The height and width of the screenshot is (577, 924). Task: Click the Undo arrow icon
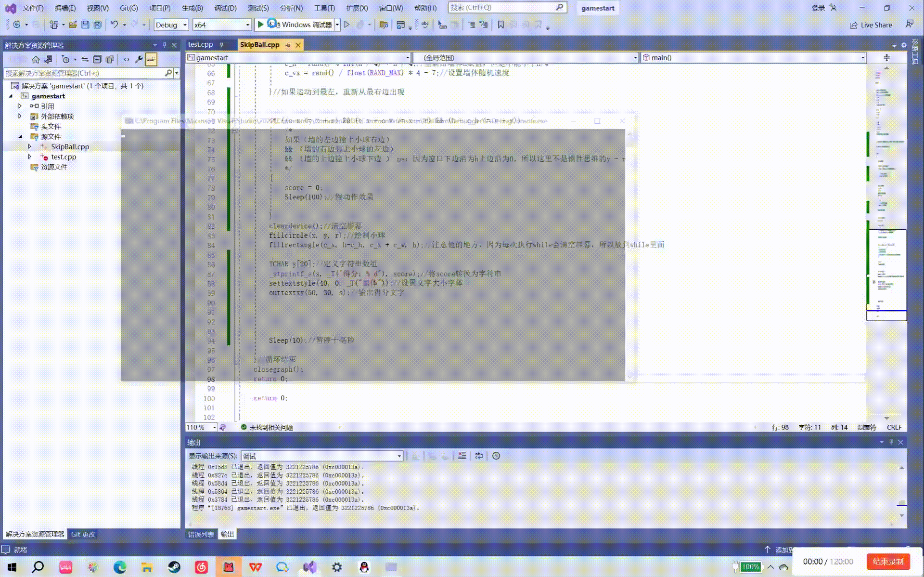point(114,25)
